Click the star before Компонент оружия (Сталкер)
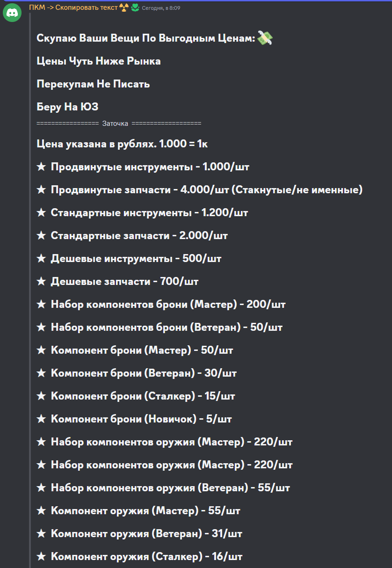The height and width of the screenshot is (568, 392). pyautogui.click(x=41, y=557)
